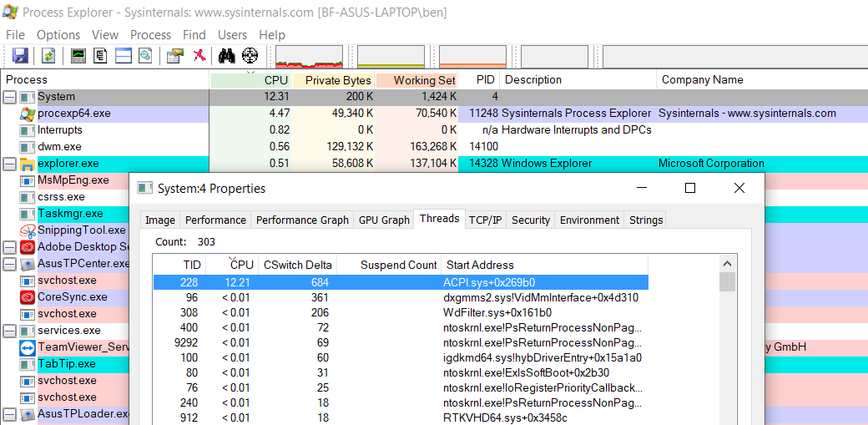This screenshot has height=425, width=868.
Task: Click the thread list scrollbar up arrow
Action: [728, 264]
